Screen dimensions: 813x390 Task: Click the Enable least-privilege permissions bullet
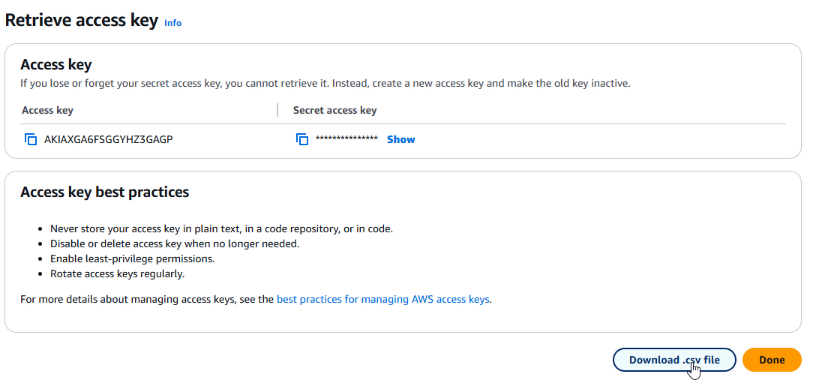pos(132,258)
